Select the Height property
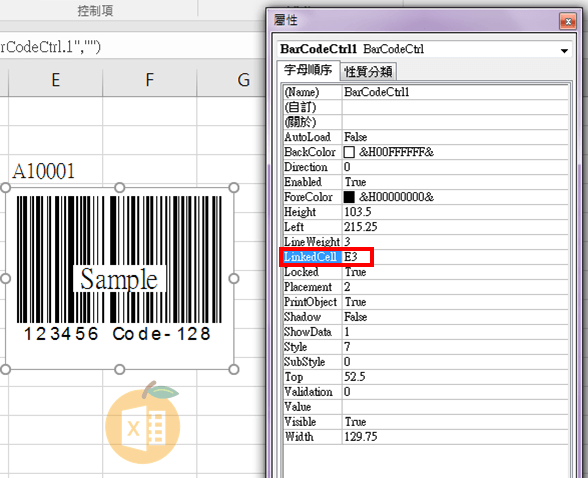The width and height of the screenshot is (588, 478). tap(312, 212)
